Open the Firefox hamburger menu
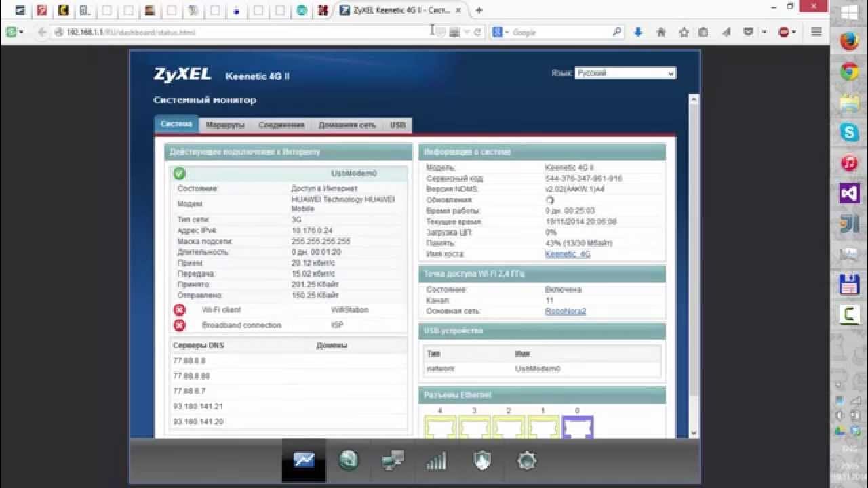This screenshot has width=868, height=488. [816, 32]
